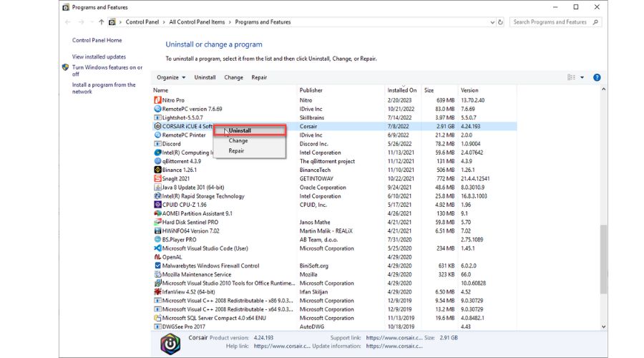The image size is (644, 358).
Task: Expand the chevron after Control Panel breadcrumb
Action: pos(164,22)
